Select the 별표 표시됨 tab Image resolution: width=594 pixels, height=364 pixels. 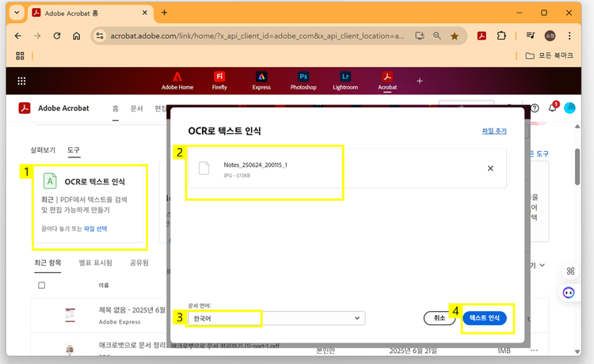point(96,263)
